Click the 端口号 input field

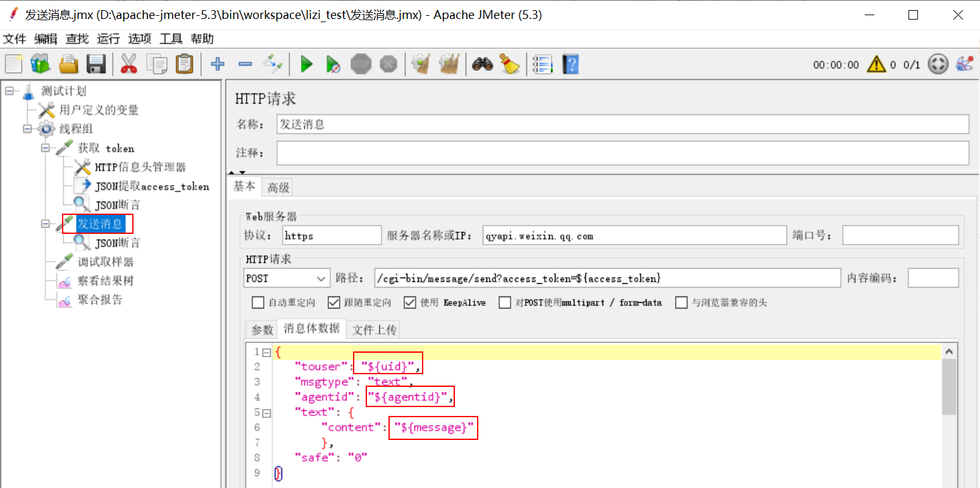click(900, 236)
